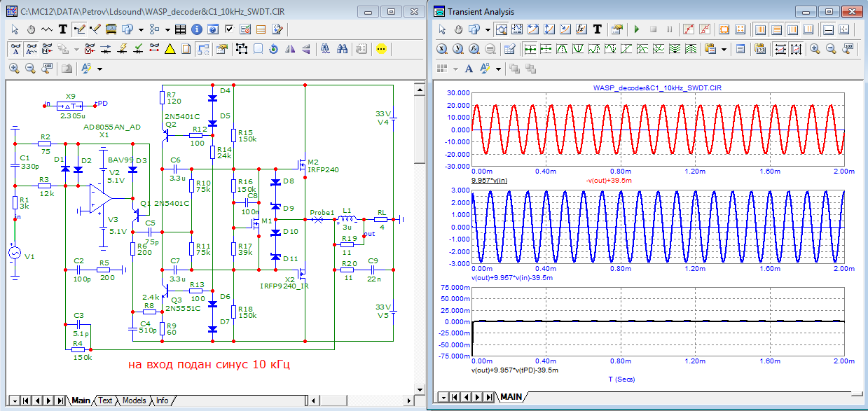The width and height of the screenshot is (868, 411).
Task: Open the clipboard dropdown arrow in analysis toolbar
Action: [723, 49]
